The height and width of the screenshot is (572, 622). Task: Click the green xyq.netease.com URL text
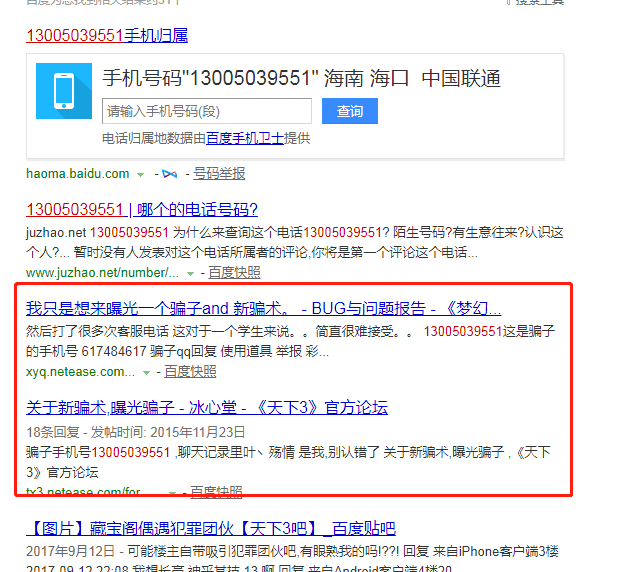[80, 372]
